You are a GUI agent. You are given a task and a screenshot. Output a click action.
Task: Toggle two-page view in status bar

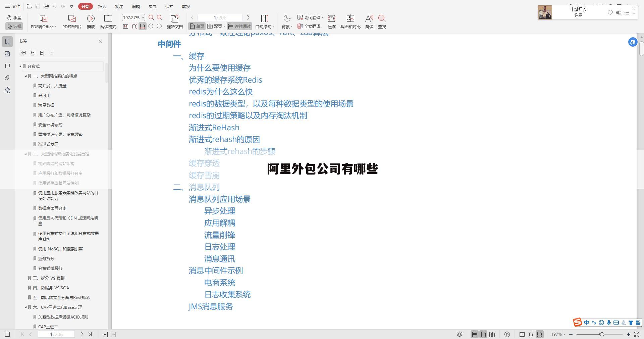[x=492, y=334]
